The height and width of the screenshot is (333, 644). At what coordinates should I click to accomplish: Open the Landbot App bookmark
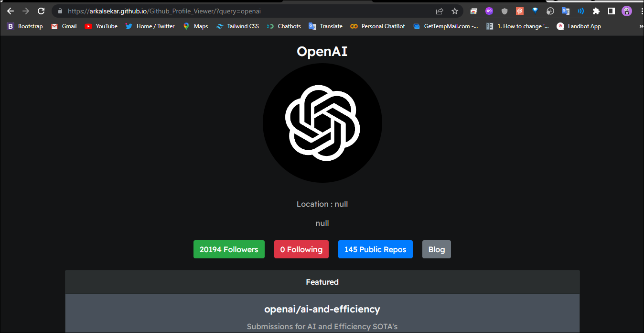[579, 26]
